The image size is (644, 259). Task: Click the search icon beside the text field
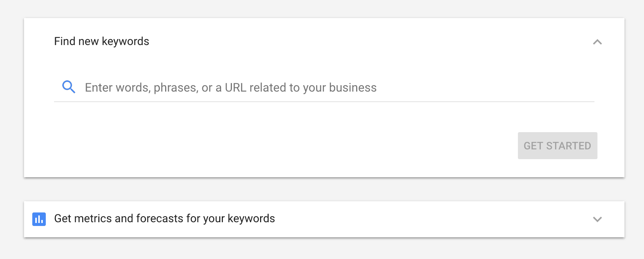(69, 87)
